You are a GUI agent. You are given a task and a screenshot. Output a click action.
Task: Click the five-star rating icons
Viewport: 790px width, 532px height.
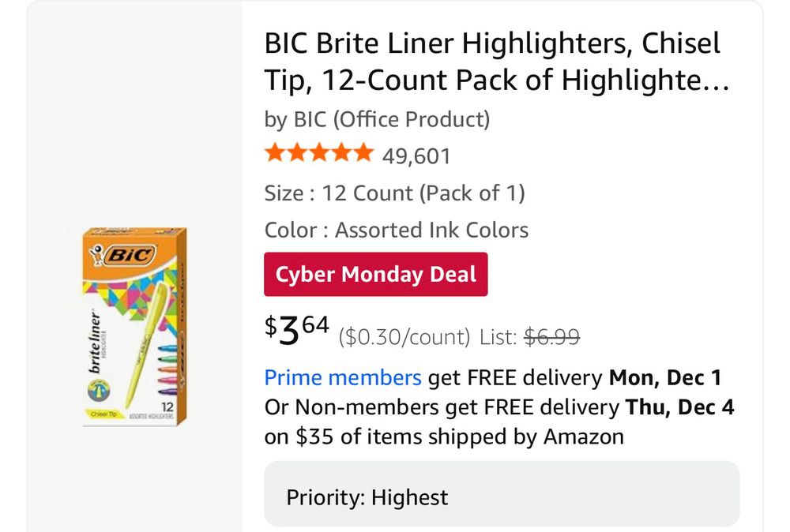click(x=318, y=154)
